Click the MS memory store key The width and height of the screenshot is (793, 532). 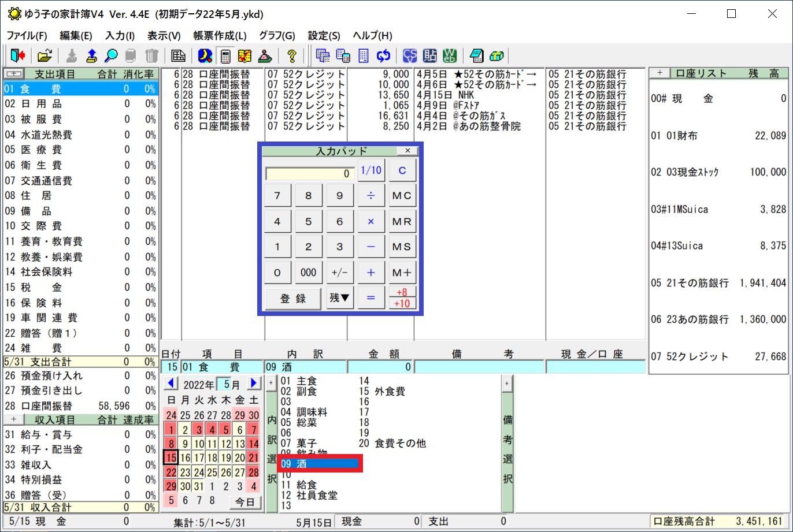pos(402,247)
